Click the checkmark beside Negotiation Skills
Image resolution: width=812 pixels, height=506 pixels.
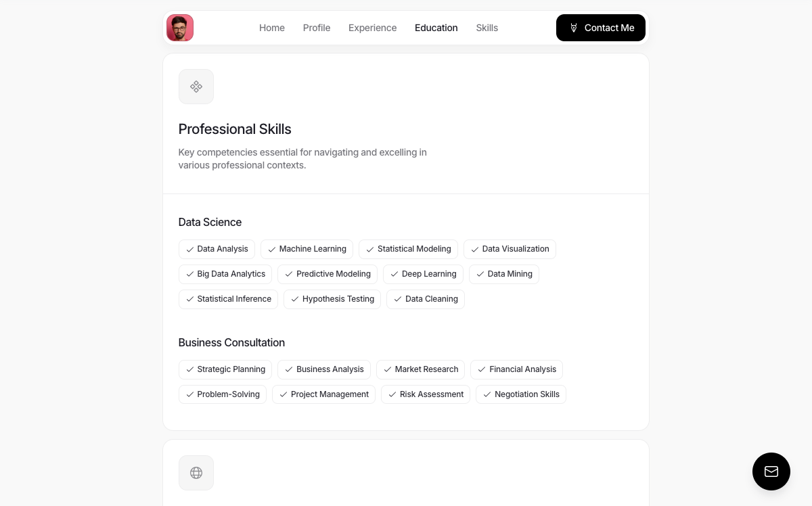pyautogui.click(x=487, y=395)
